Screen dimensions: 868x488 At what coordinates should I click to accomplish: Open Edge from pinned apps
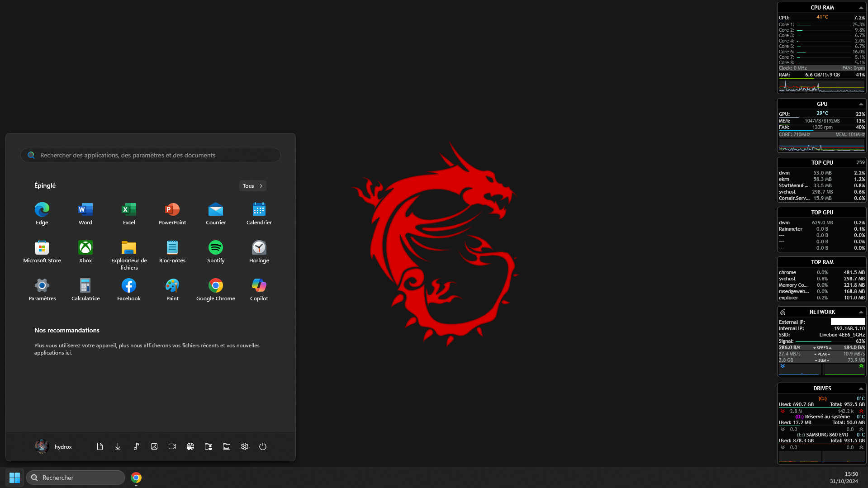42,213
